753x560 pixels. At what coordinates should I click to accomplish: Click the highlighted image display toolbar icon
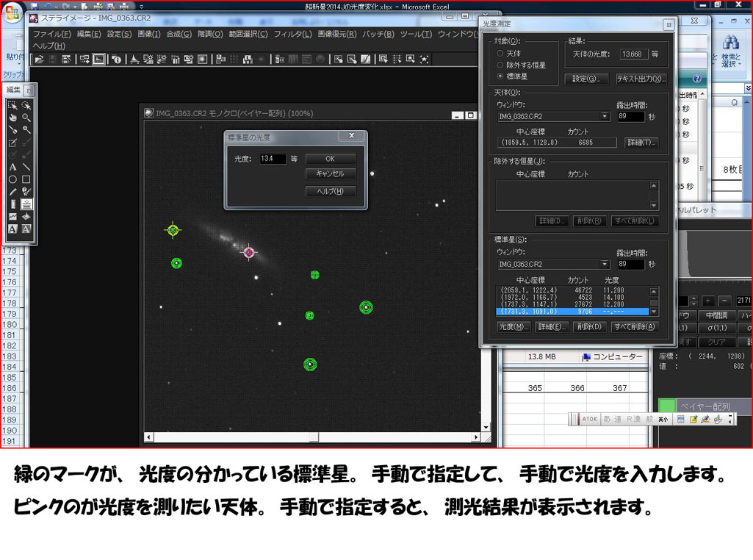click(x=99, y=59)
